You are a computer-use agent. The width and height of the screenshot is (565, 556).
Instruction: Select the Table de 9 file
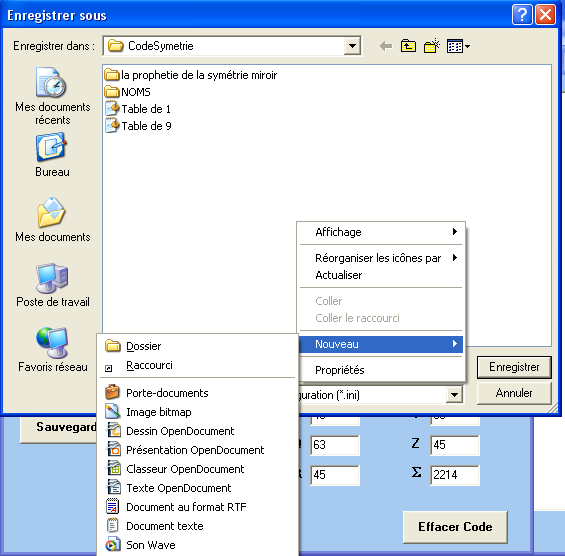point(139,126)
